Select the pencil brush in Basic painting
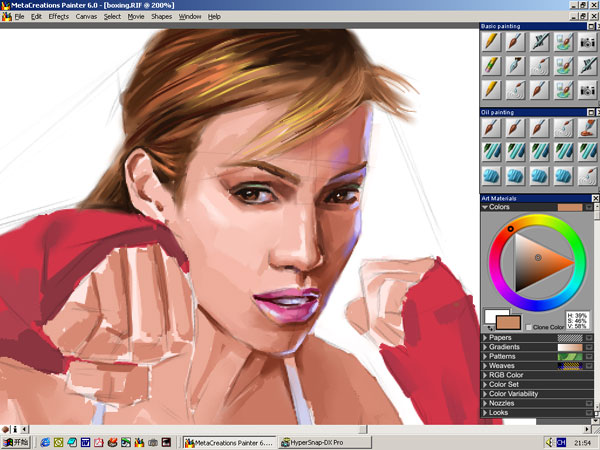The image size is (600, 450). click(x=491, y=42)
